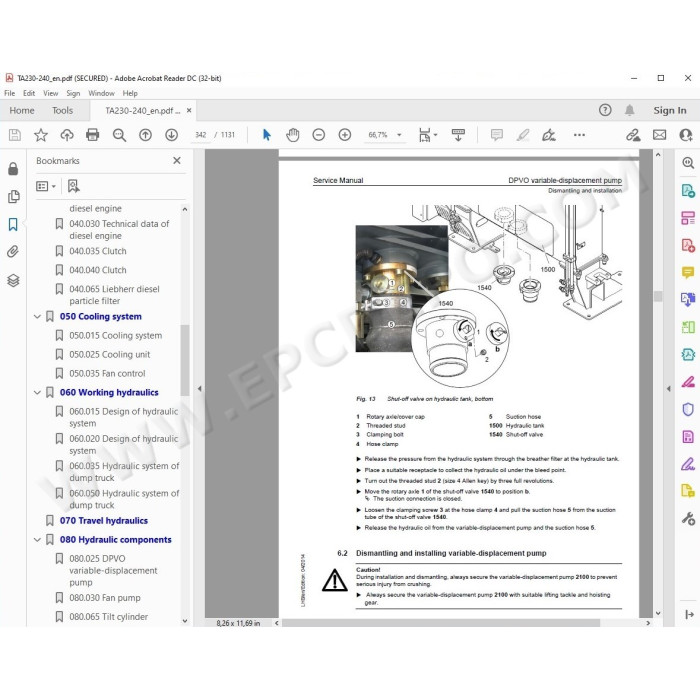Viewport: 700px width, 700px height.
Task: Select the Hand pan tool
Action: (292, 135)
